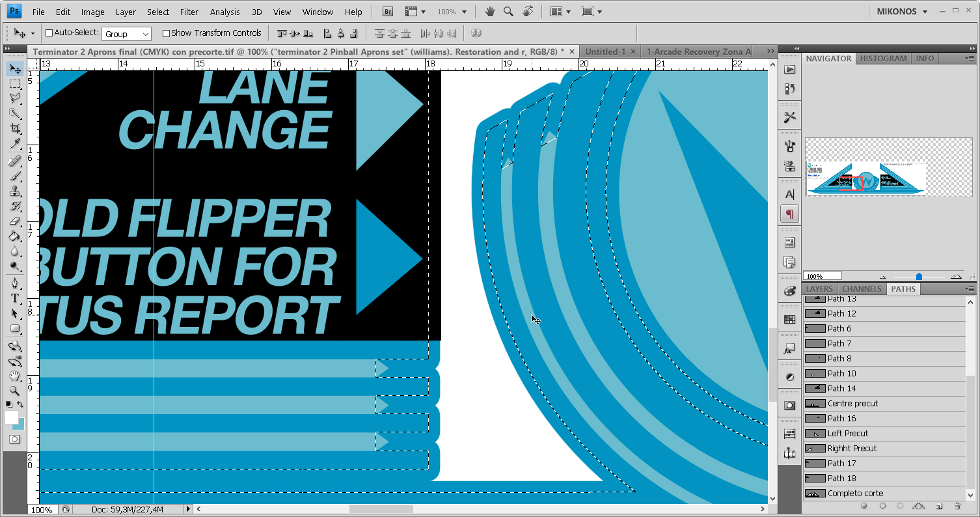Click the foreground color swatch
Viewport: 980px width, 517px height.
point(11,417)
